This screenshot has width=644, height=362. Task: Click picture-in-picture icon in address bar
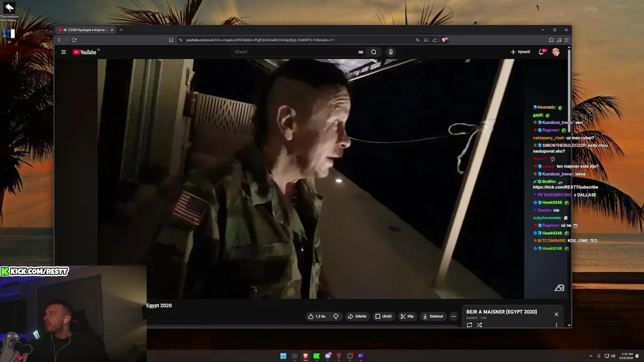(426, 40)
